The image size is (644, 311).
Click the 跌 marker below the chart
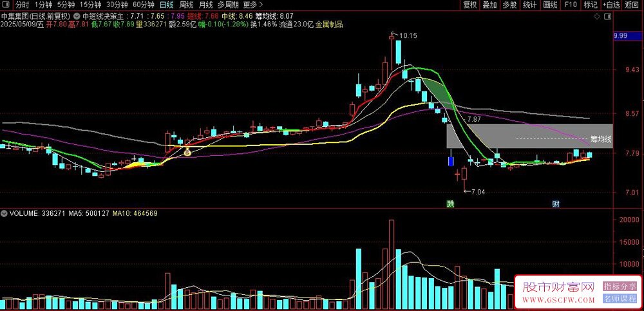[x=451, y=203]
